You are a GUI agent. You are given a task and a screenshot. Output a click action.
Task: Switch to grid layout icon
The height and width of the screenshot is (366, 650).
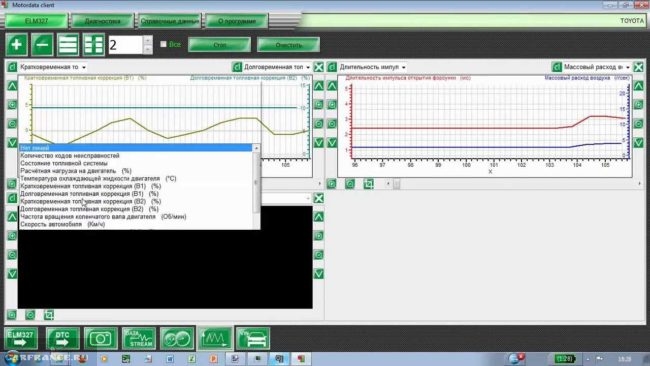(94, 45)
